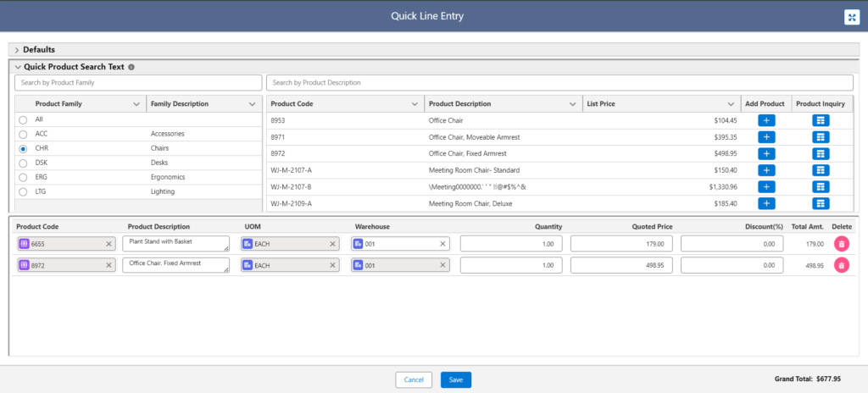
Task: Open product inquiry for 8971 Moveable Armrest
Action: (x=821, y=137)
